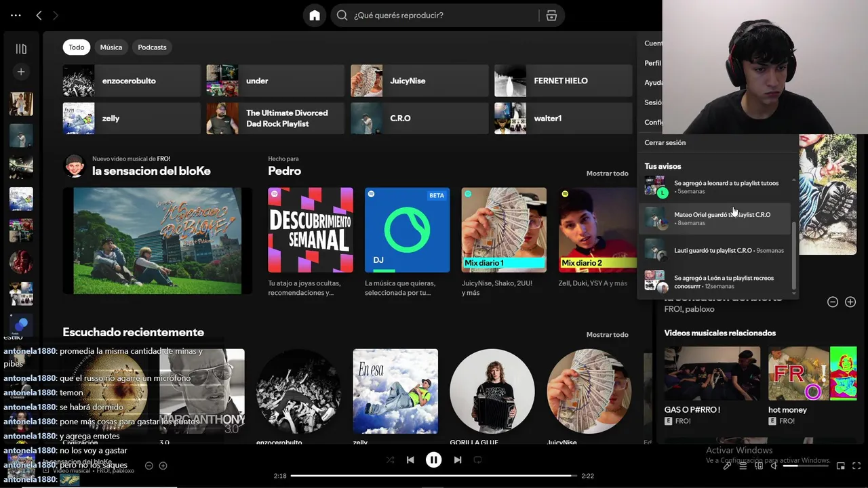Open the under playlist shortcut card
This screenshot has width=868, height=488.
click(x=275, y=81)
